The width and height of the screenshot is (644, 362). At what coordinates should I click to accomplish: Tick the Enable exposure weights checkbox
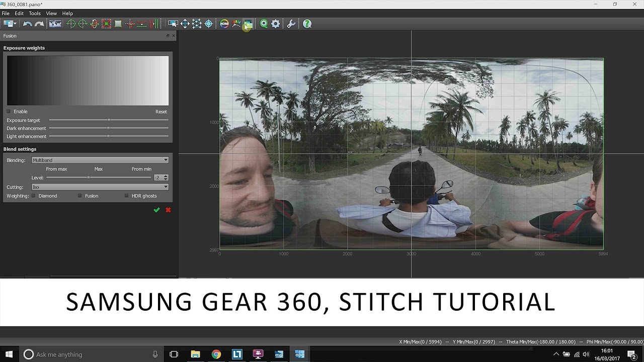click(9, 111)
